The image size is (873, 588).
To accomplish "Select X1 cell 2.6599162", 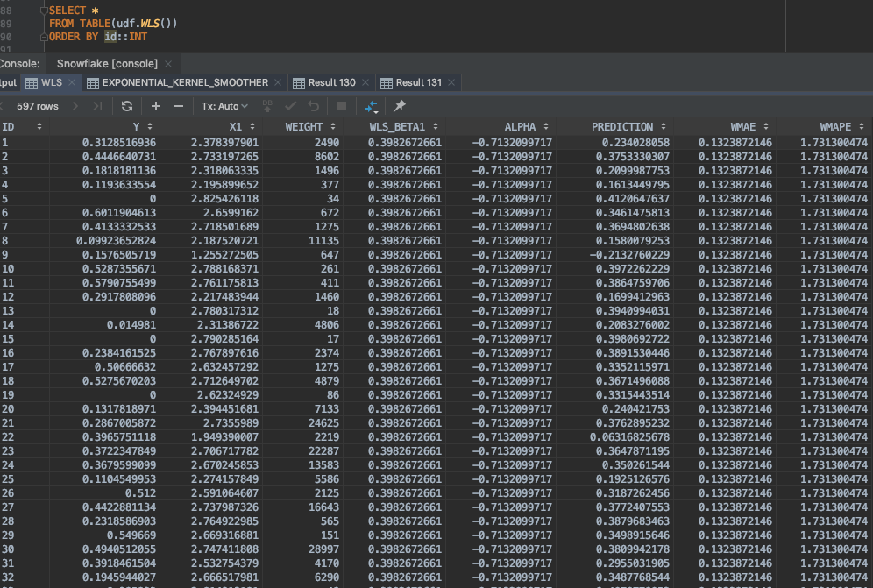I will tap(231, 213).
